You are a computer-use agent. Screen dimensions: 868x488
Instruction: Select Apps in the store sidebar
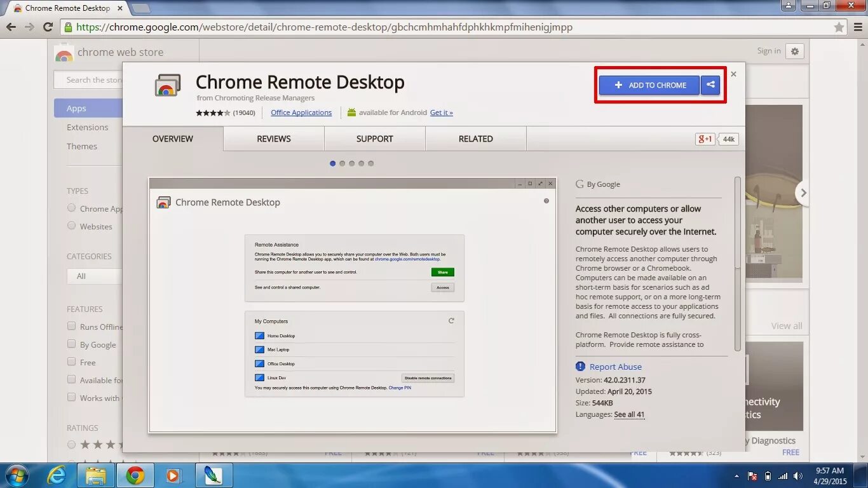(x=88, y=108)
